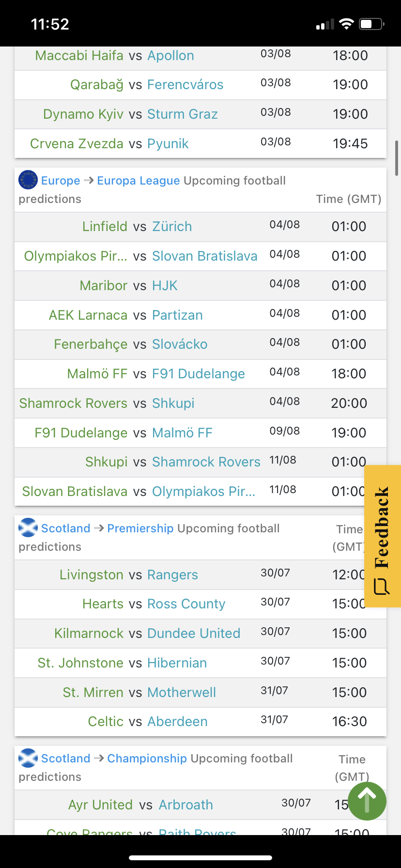Tap Scotland flag icon beside Championship
The width and height of the screenshot is (401, 868).
[28, 758]
